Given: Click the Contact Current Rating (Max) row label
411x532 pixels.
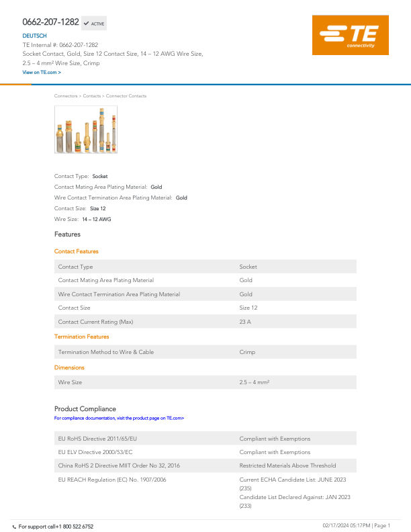Looking at the screenshot, I should [95, 322].
